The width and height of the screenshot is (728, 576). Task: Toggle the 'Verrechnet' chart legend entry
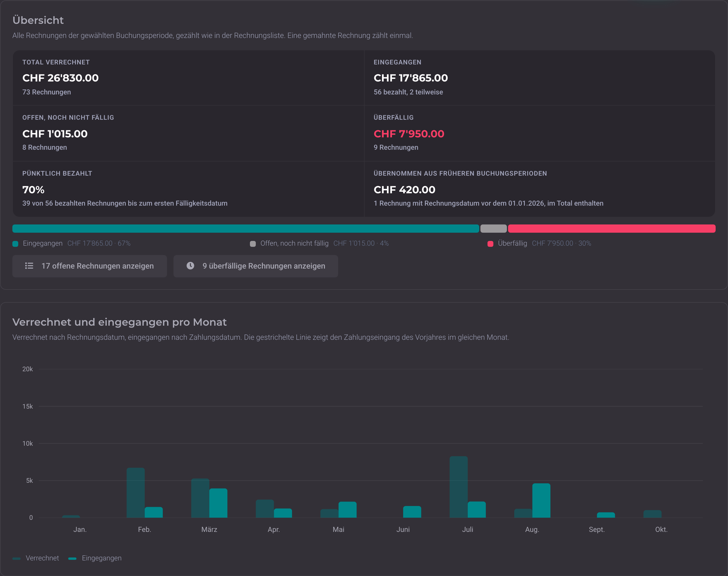point(36,558)
